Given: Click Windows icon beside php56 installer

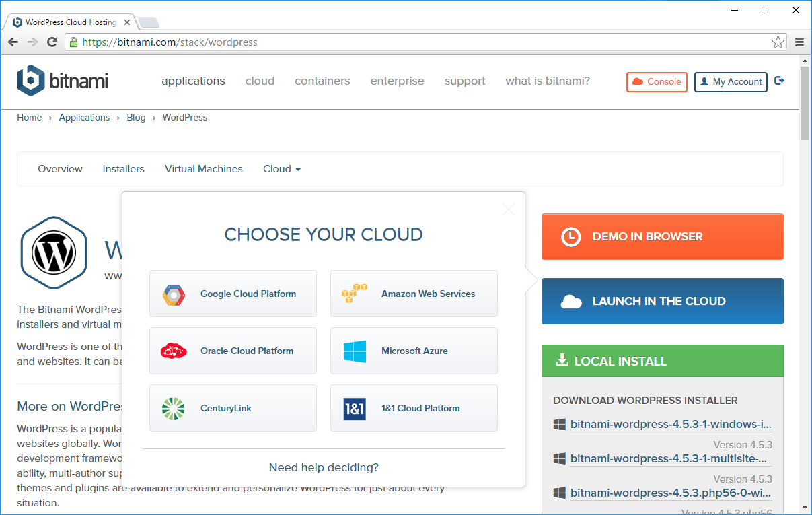Looking at the screenshot, I should (x=559, y=493).
